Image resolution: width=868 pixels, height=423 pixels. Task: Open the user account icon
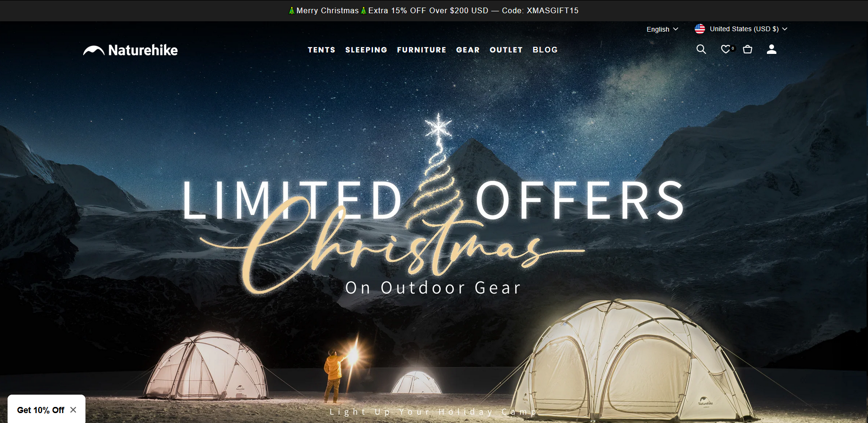coord(772,49)
